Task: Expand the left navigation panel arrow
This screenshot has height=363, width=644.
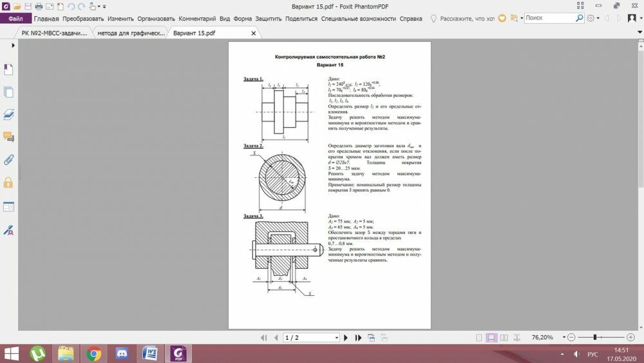Action: [x=13, y=45]
